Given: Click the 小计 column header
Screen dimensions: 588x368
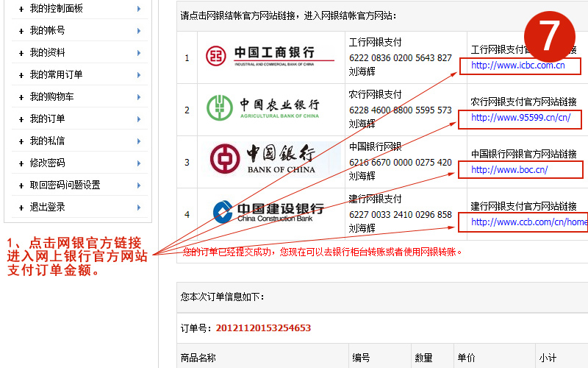Looking at the screenshot, I should click(x=548, y=358).
